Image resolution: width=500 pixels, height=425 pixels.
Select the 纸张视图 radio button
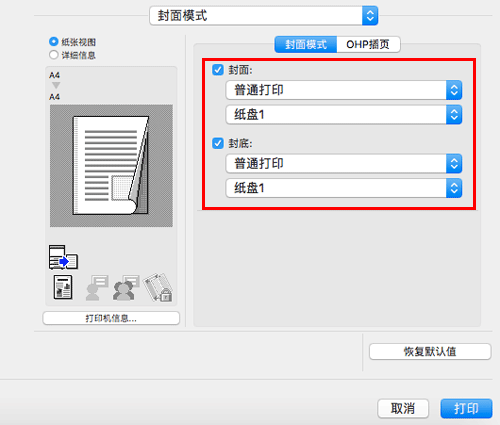(x=53, y=42)
